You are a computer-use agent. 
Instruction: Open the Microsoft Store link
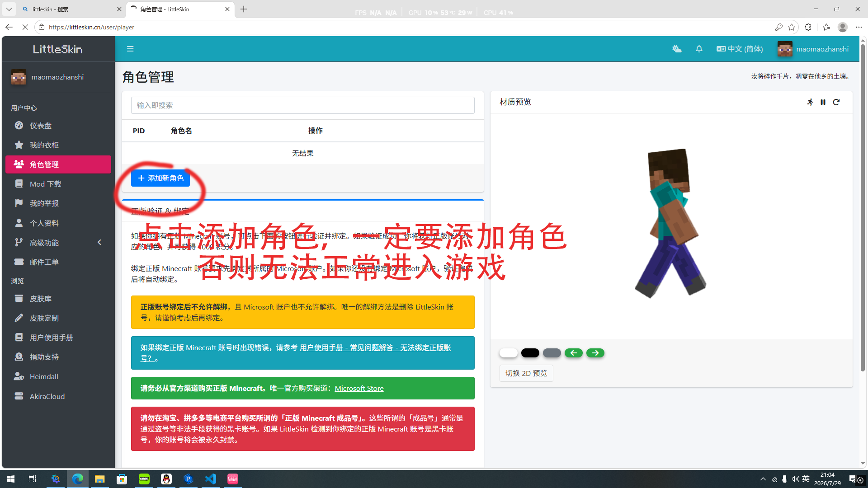click(x=359, y=388)
